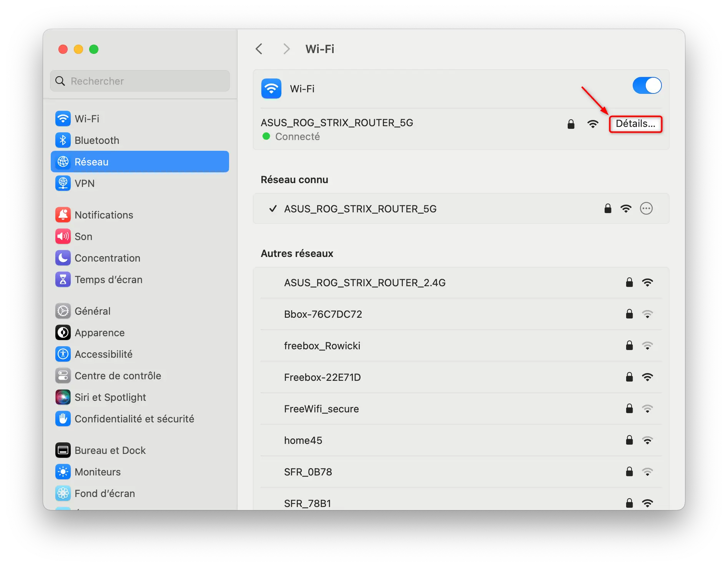Click the lock icon for FreeWifi_secure

point(629,409)
